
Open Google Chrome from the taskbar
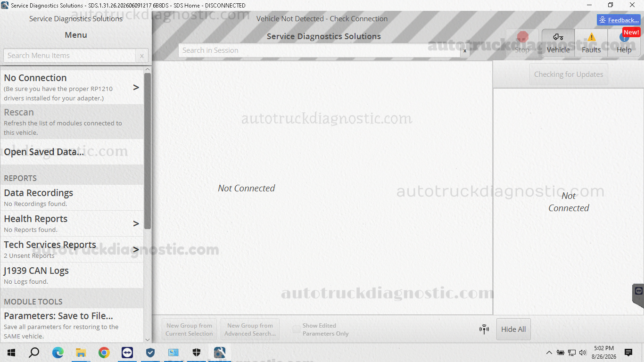(x=104, y=353)
